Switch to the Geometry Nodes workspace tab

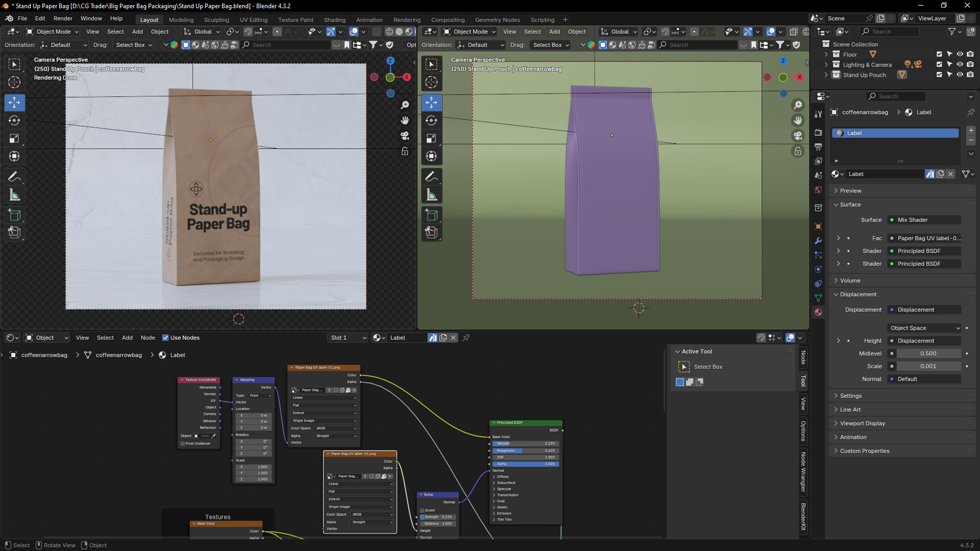point(497,20)
